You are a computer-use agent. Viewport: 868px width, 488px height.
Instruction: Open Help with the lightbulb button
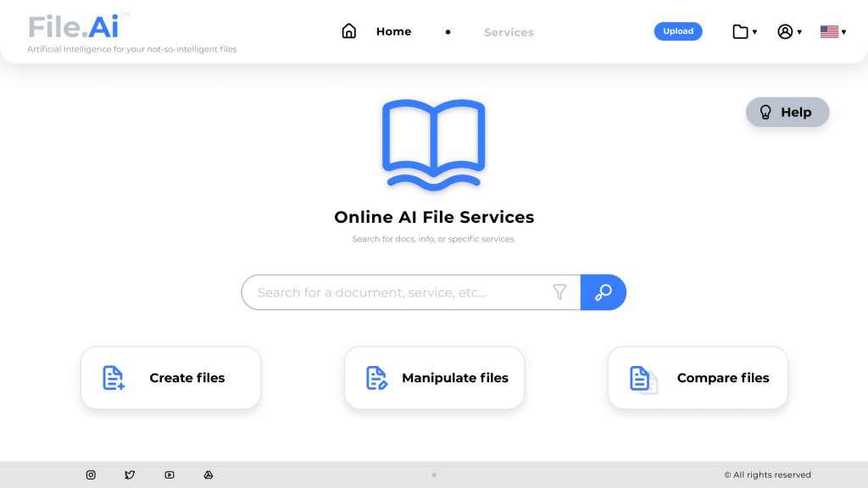[787, 112]
